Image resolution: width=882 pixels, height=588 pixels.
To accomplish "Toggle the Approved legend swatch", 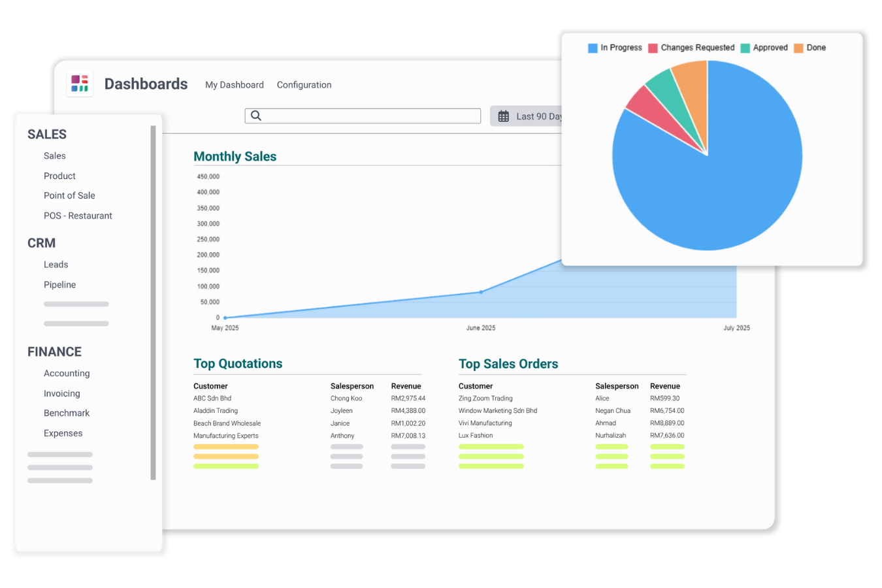I will pos(745,48).
